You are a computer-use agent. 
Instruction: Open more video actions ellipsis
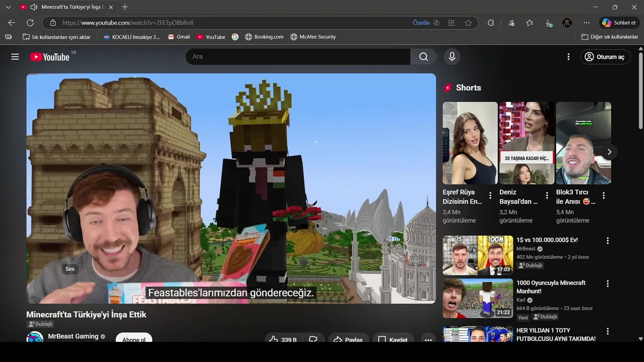tap(428, 338)
